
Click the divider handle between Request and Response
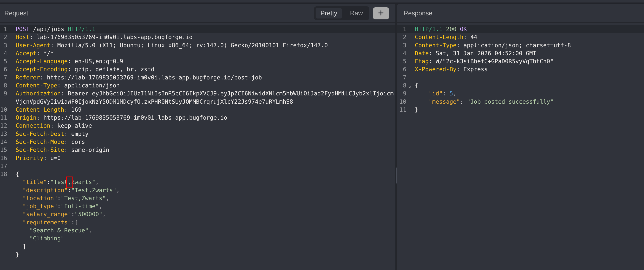click(x=396, y=176)
